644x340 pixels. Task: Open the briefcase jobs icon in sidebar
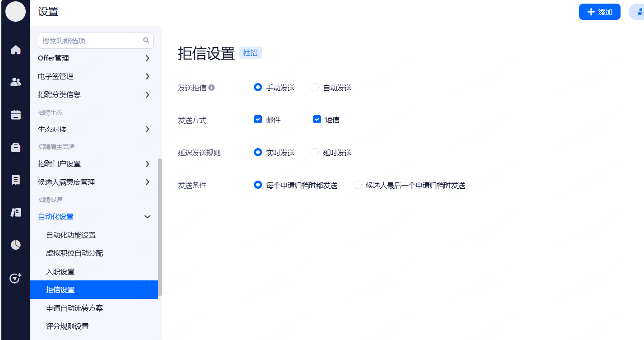[16, 147]
